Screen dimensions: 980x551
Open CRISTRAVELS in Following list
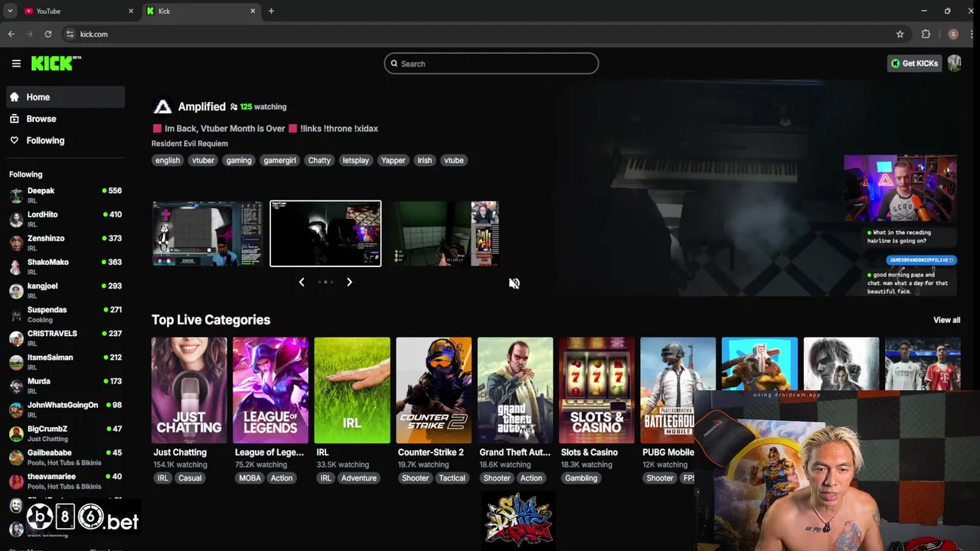(x=65, y=337)
